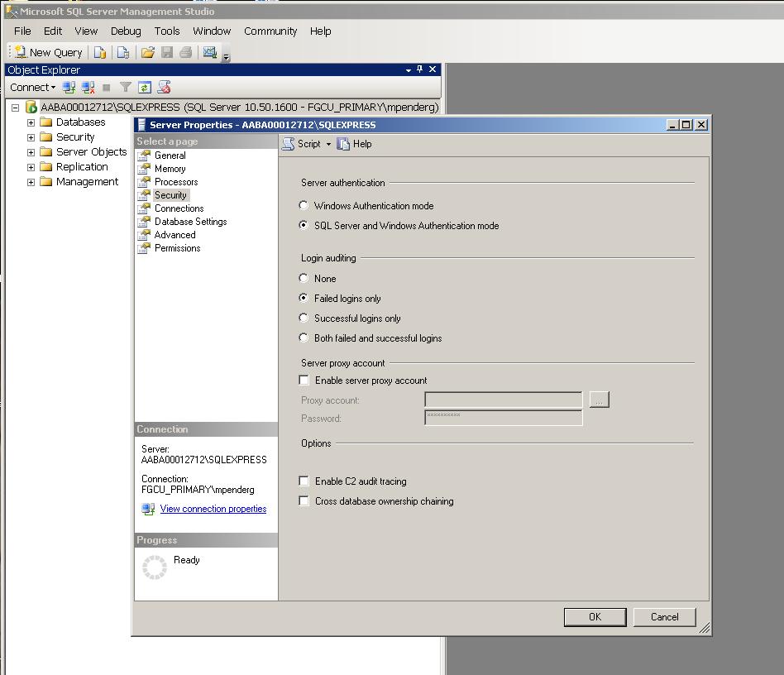Enable server proxy account checkbox
The image size is (784, 675).
304,380
